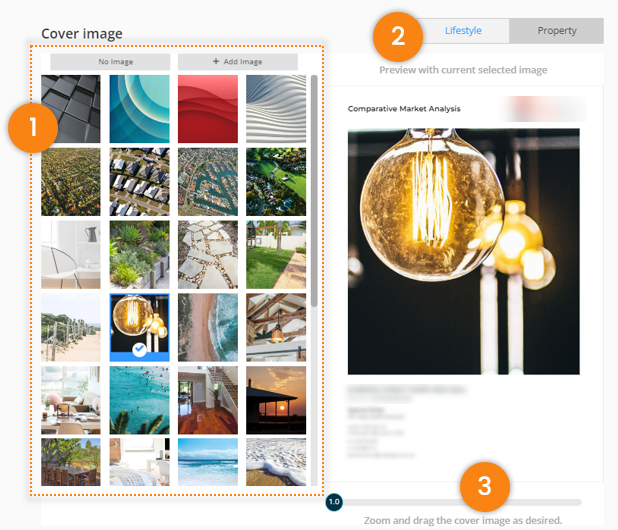Image resolution: width=618 pixels, height=530 pixels.
Task: Select the dark cubes pattern thumbnail
Action: tap(71, 109)
